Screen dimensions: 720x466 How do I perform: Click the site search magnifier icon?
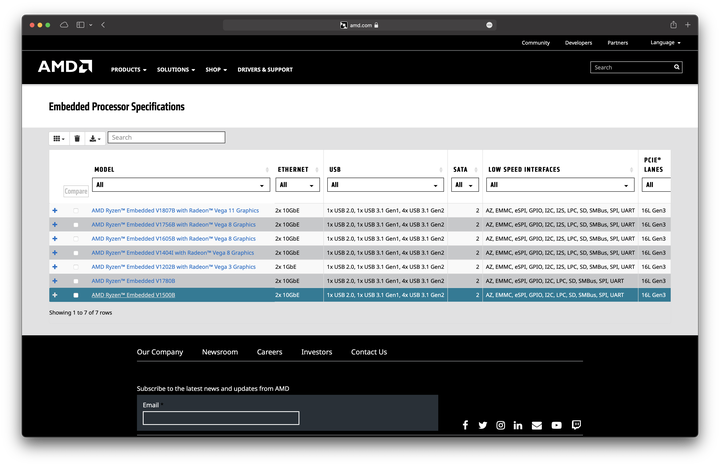[x=676, y=67]
